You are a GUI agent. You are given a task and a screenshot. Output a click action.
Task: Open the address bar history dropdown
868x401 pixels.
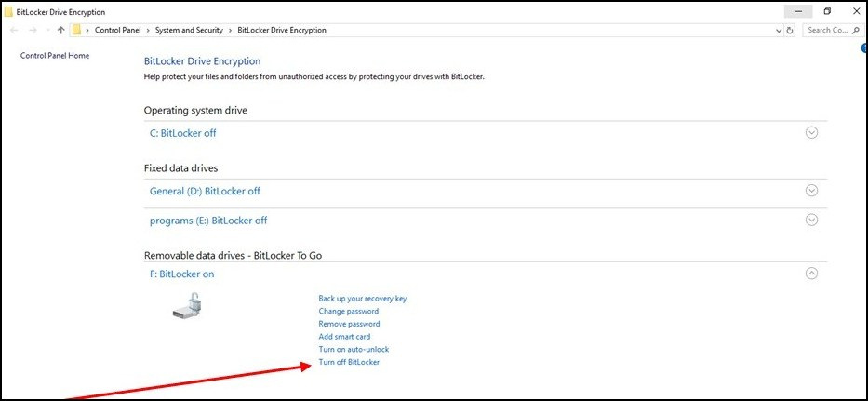(780, 31)
